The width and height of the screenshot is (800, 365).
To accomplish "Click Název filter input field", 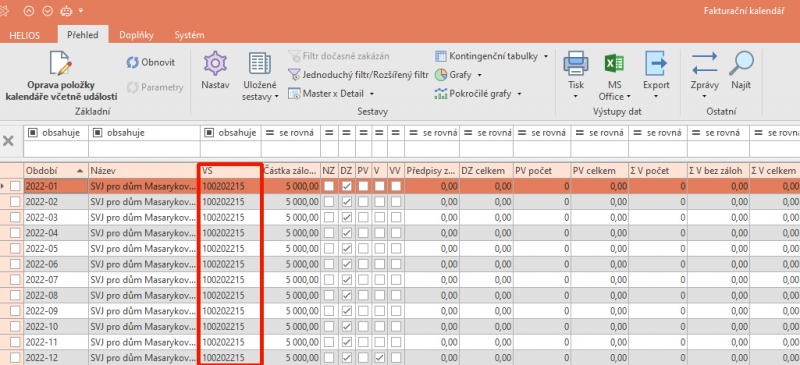I will click(x=144, y=149).
